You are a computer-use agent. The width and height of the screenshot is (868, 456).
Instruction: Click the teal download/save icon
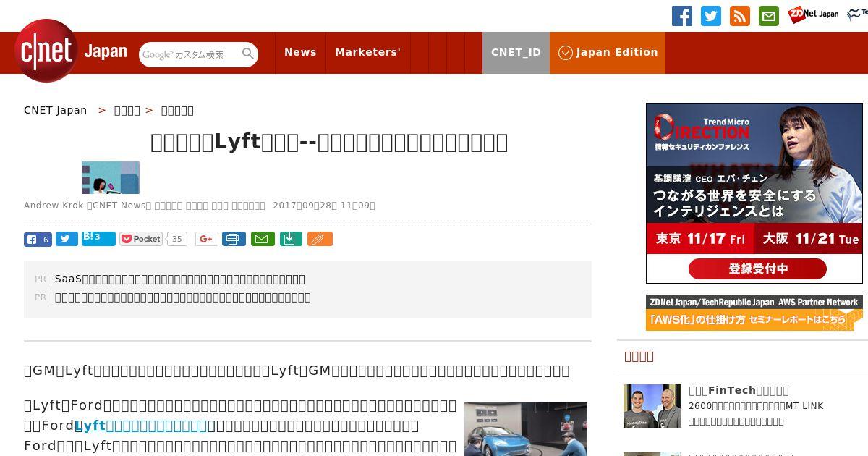(291, 239)
